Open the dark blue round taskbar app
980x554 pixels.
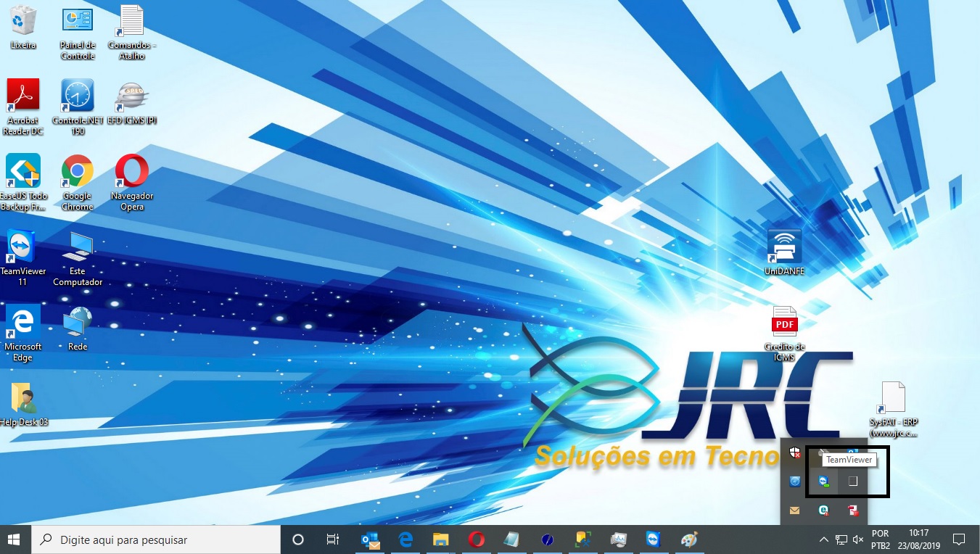(x=548, y=539)
